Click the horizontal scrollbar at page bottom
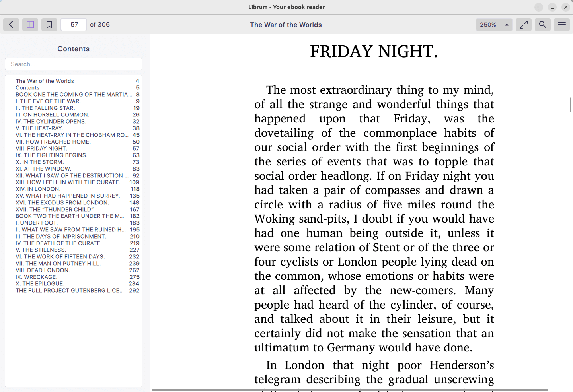 click(x=350, y=390)
